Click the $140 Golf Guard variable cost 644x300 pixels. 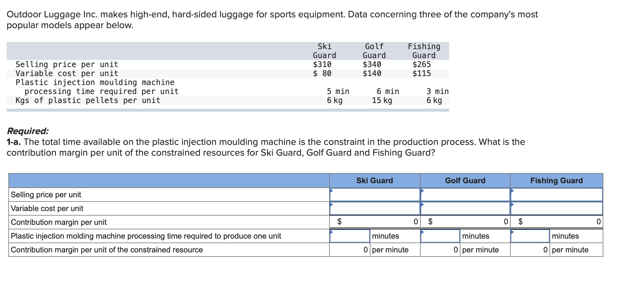point(372,73)
